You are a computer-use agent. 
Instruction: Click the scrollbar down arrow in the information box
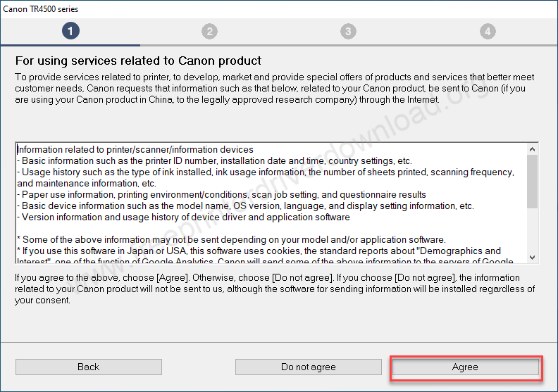click(532, 258)
